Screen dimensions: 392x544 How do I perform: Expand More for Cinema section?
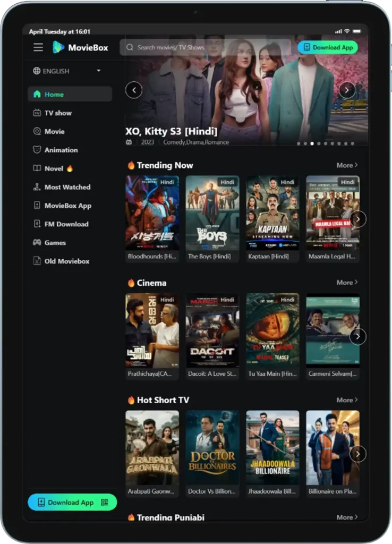click(x=347, y=283)
